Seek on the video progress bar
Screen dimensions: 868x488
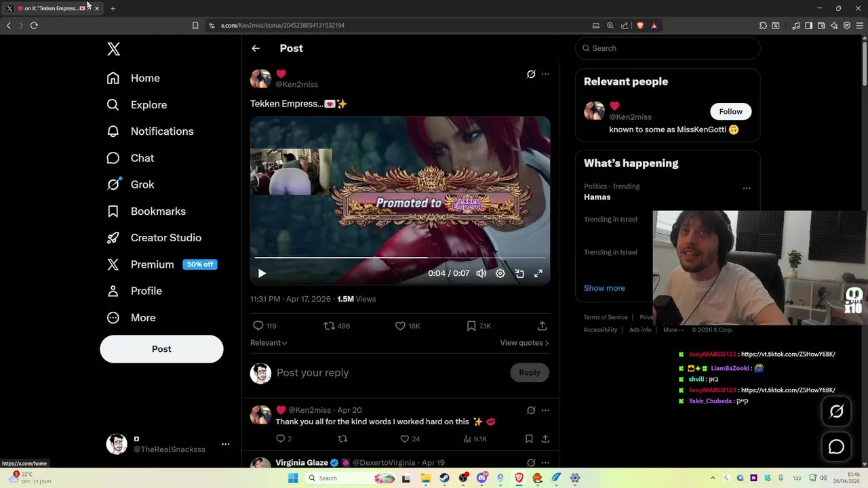400,258
